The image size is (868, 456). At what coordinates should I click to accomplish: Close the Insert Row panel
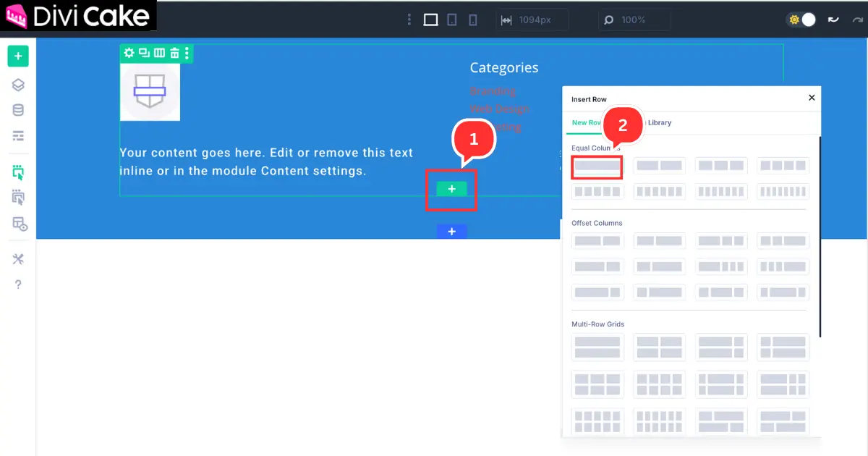(812, 98)
